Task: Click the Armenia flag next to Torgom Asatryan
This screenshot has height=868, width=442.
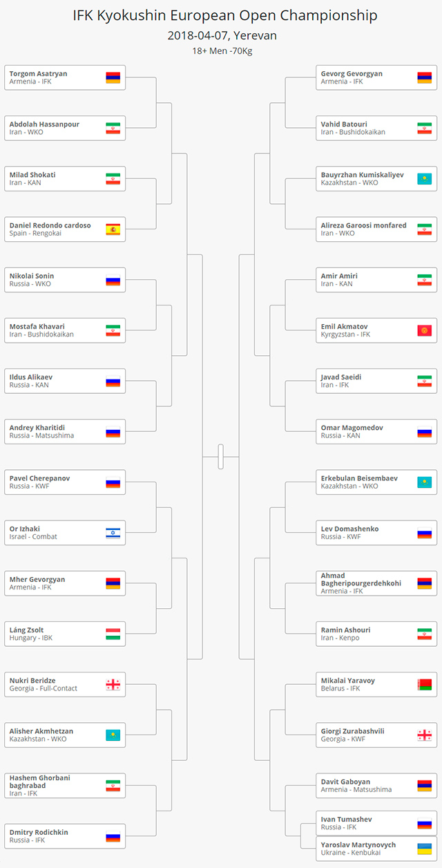Action: coord(113,77)
